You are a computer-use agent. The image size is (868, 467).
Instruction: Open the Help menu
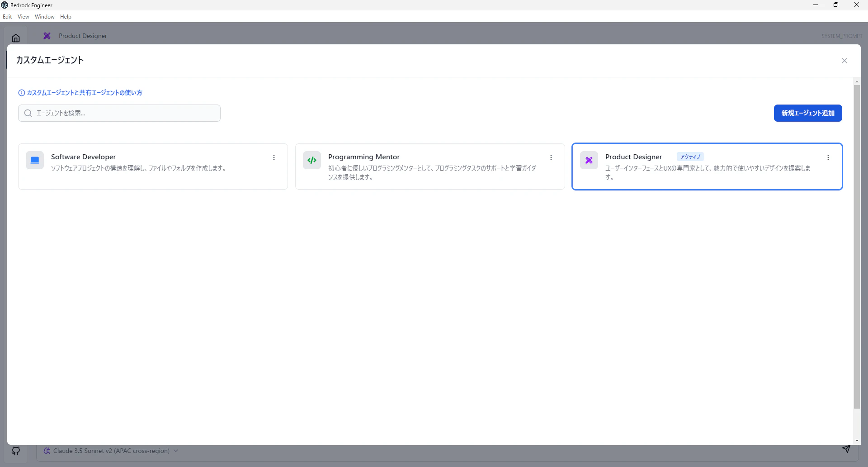click(x=66, y=17)
